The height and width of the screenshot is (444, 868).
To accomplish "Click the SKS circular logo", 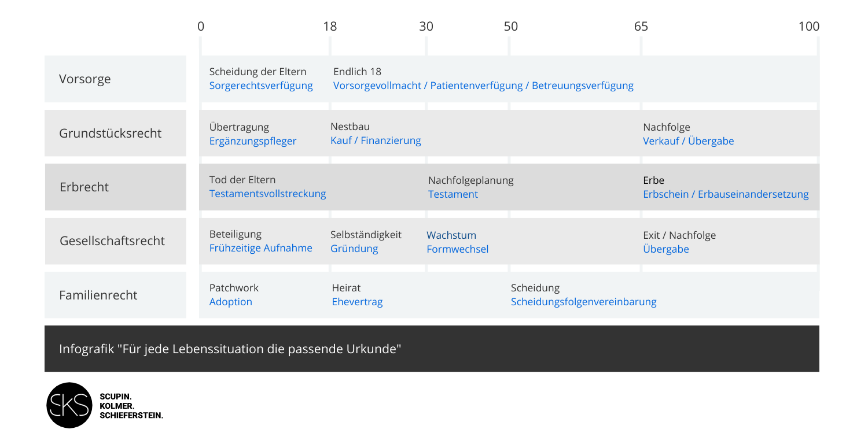I will [69, 405].
